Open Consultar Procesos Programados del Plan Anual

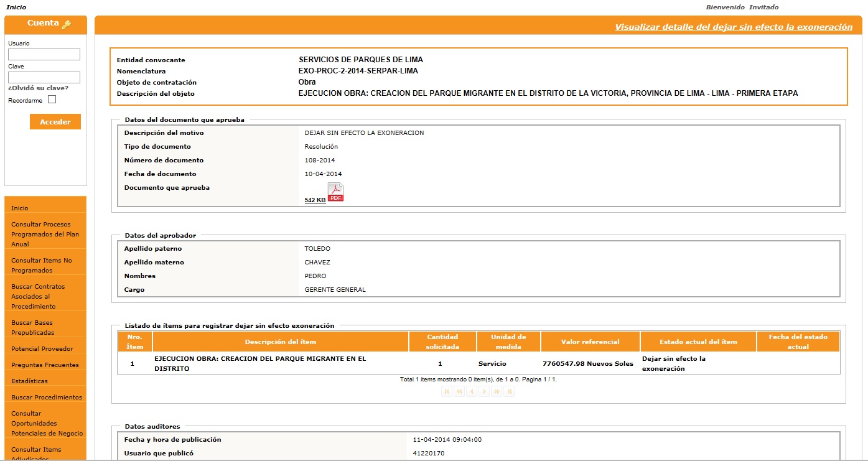[x=45, y=234]
